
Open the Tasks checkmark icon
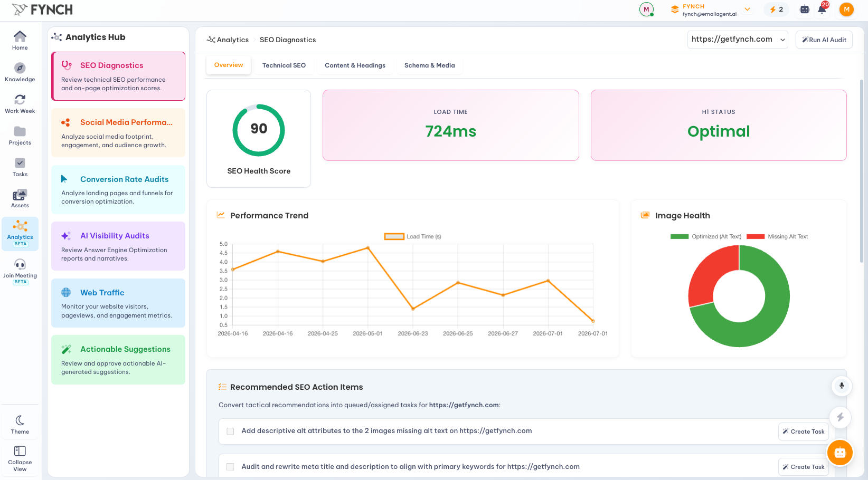(x=20, y=163)
